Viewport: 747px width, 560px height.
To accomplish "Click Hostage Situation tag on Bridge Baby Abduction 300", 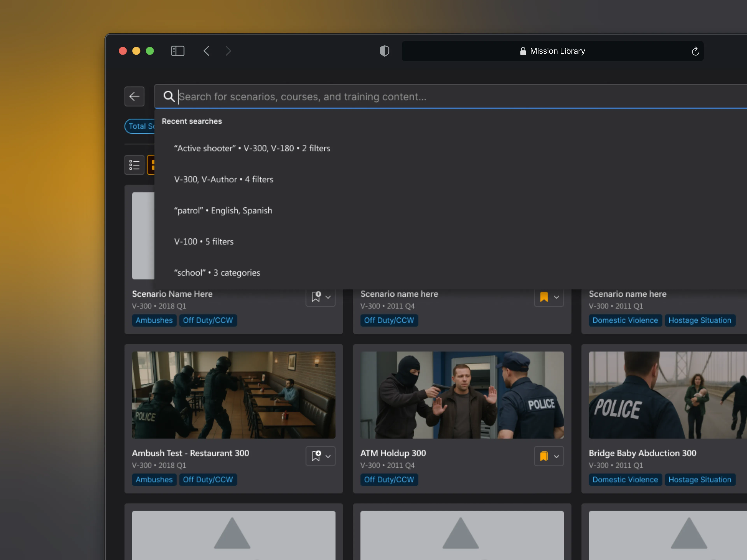I will point(700,480).
